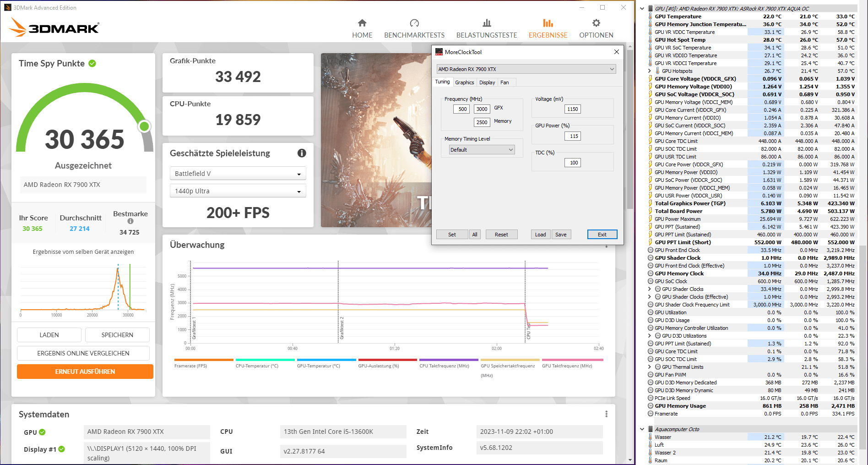
Task: Click the Aquacomputer Octo device icon
Action: (x=650, y=429)
